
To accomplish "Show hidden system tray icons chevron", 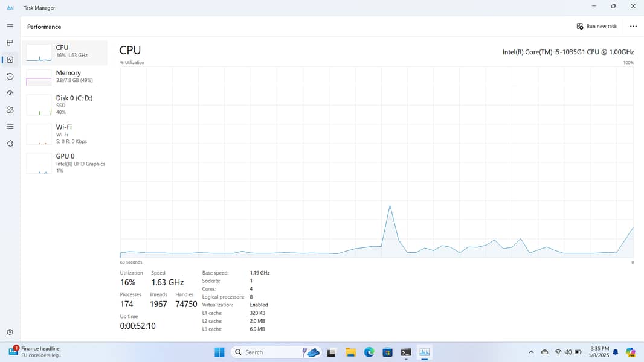I will point(531,352).
